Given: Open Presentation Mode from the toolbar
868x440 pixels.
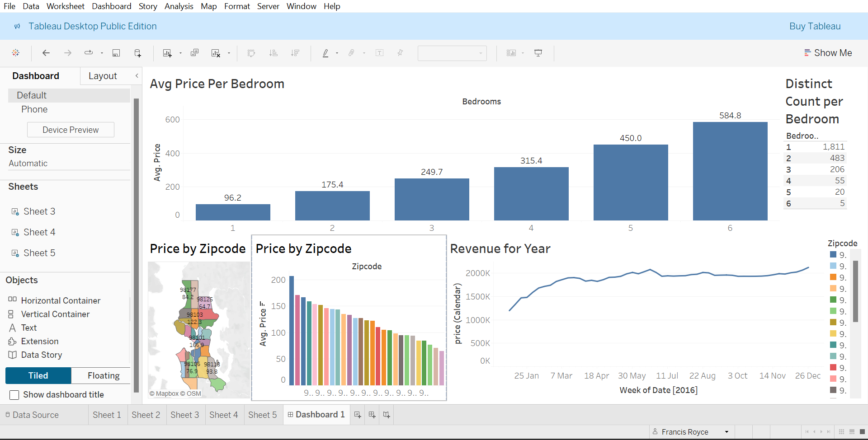Looking at the screenshot, I should pyautogui.click(x=538, y=53).
